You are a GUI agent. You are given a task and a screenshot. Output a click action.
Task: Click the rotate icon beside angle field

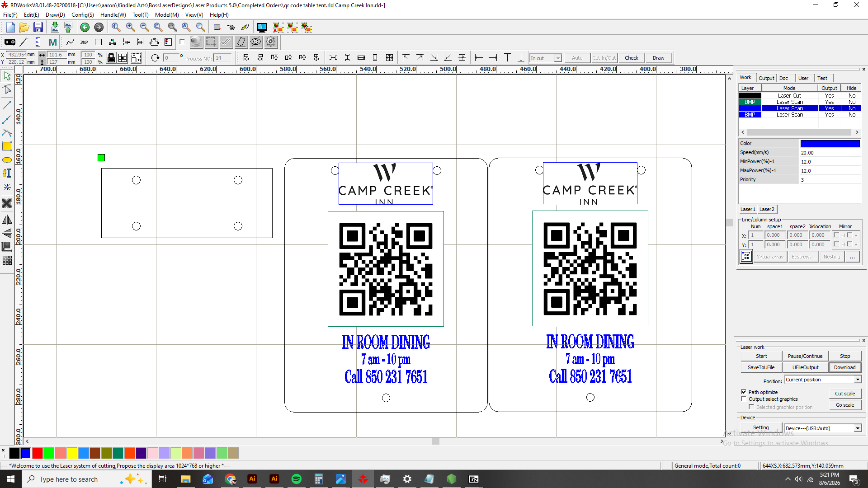pyautogui.click(x=155, y=58)
